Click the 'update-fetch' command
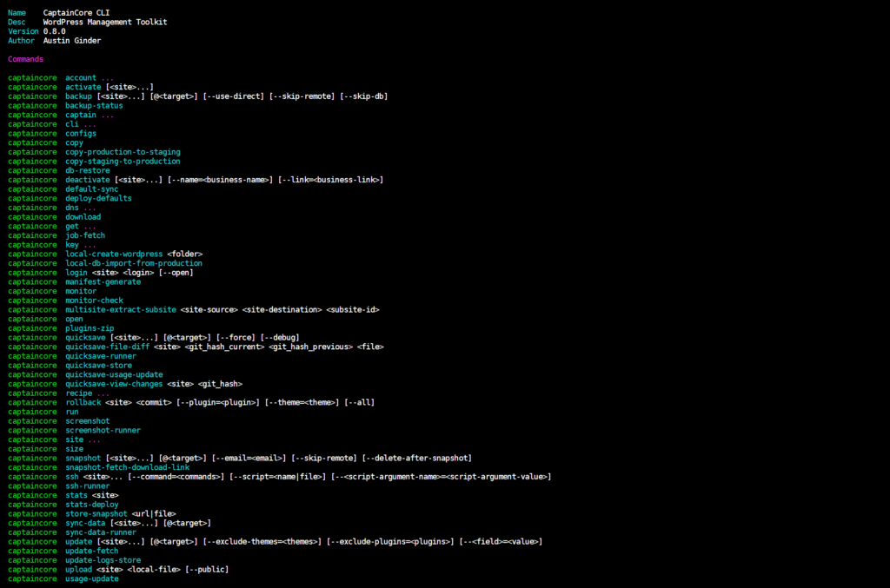Screen dimensions: 890x588 click(x=91, y=552)
